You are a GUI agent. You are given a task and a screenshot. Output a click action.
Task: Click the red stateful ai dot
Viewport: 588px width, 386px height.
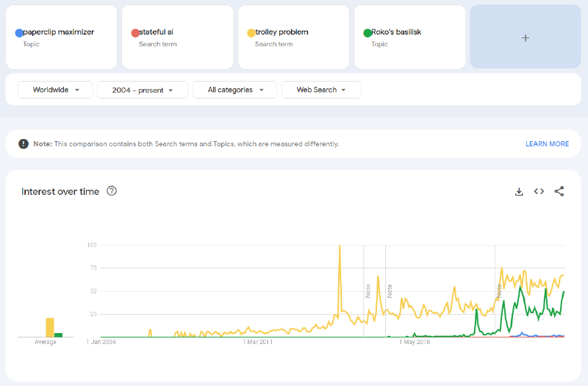point(135,33)
